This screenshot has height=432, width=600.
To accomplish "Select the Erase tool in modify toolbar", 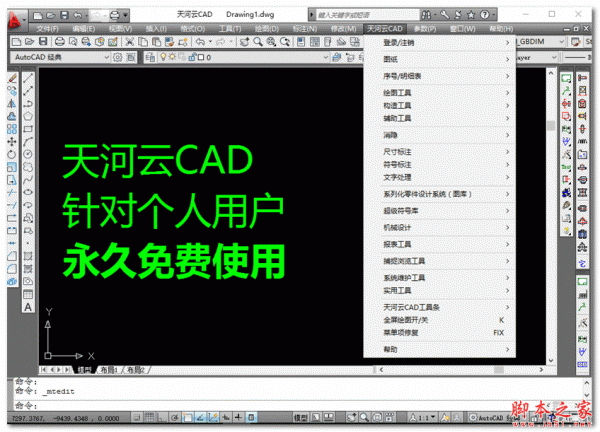I will point(12,78).
